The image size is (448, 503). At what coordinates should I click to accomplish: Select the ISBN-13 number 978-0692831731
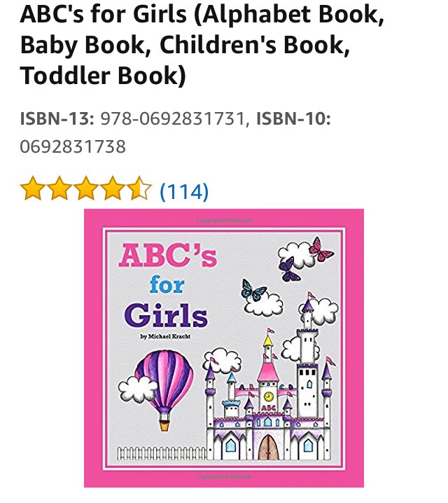[x=173, y=118]
